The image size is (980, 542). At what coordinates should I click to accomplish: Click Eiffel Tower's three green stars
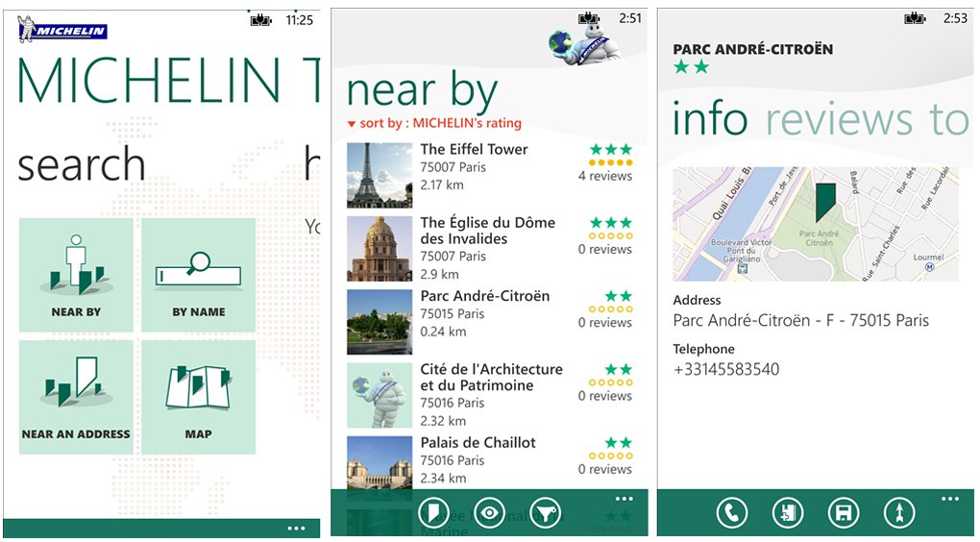pos(611,149)
